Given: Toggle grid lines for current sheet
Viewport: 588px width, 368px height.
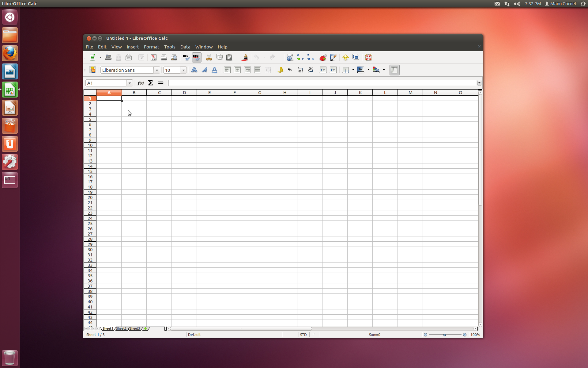Looking at the screenshot, I should tap(394, 70).
